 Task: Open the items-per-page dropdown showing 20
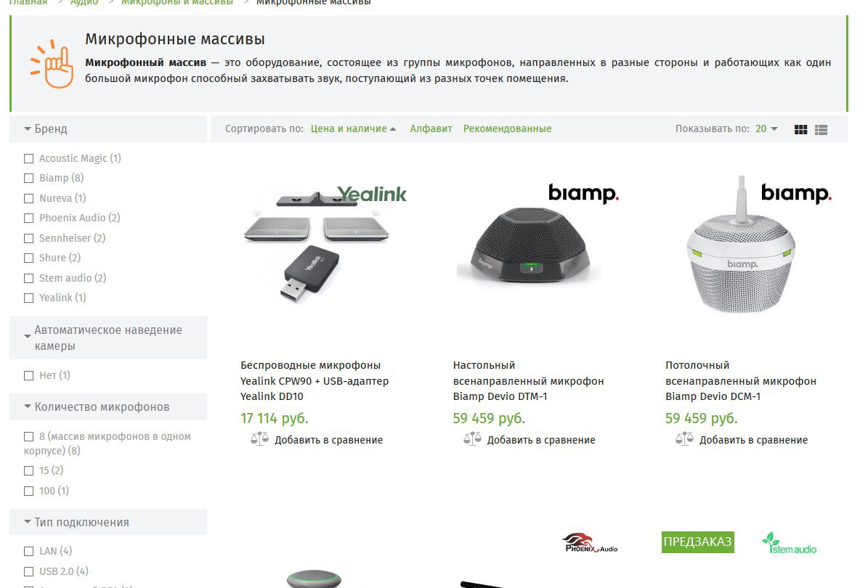pyautogui.click(x=767, y=129)
